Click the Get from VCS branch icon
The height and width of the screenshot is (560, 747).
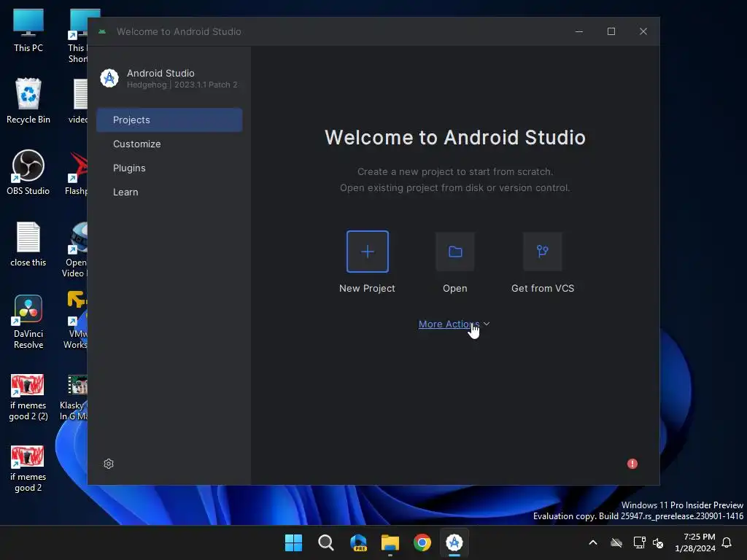point(542,252)
